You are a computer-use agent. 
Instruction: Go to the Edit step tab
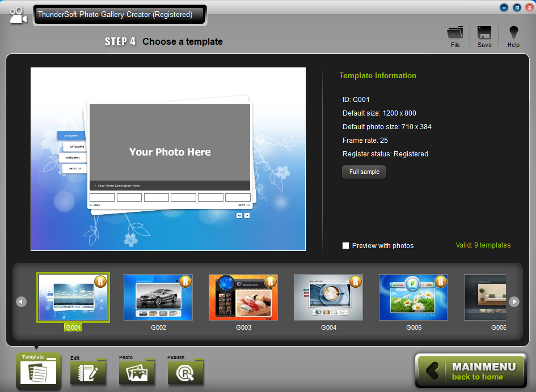tap(88, 371)
